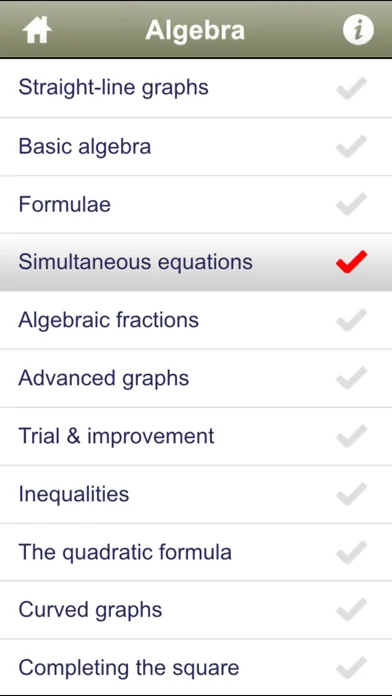The image size is (392, 696).
Task: Tap the grey checkmark beside Formulae
Action: pyautogui.click(x=352, y=204)
